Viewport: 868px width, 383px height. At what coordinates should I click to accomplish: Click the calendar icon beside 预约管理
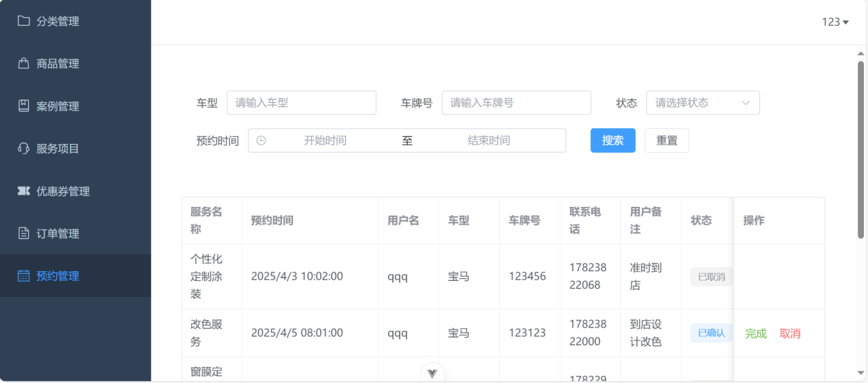coord(23,276)
